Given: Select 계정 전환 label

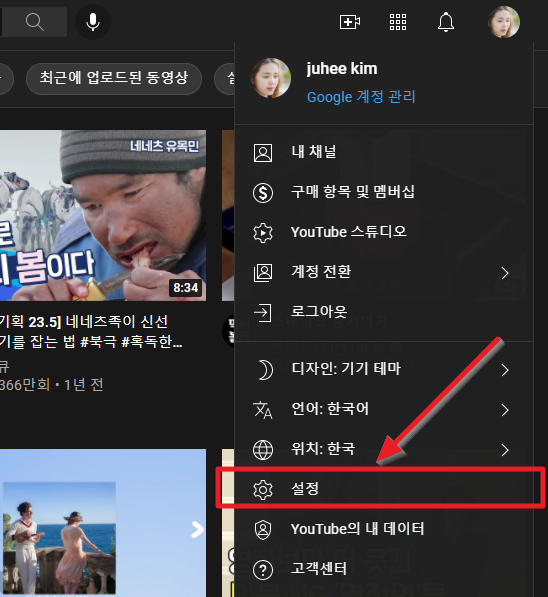Looking at the screenshot, I should (x=321, y=272).
